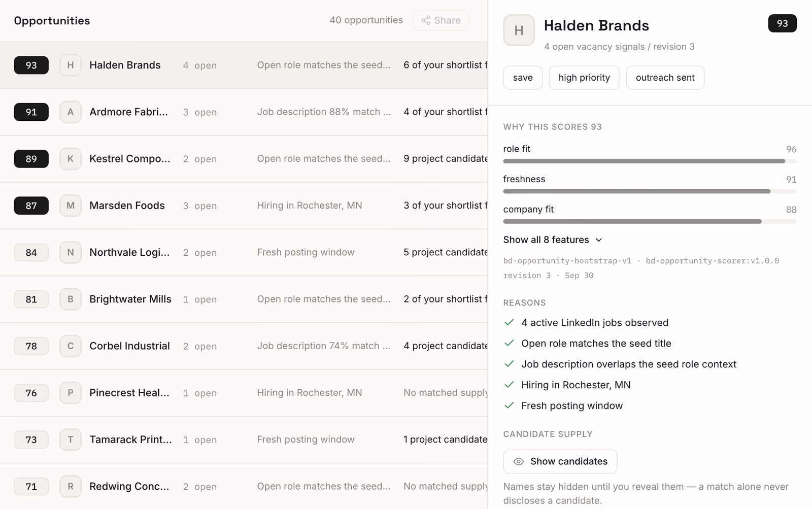Click the company fit score bar
812x509 pixels.
(x=650, y=221)
